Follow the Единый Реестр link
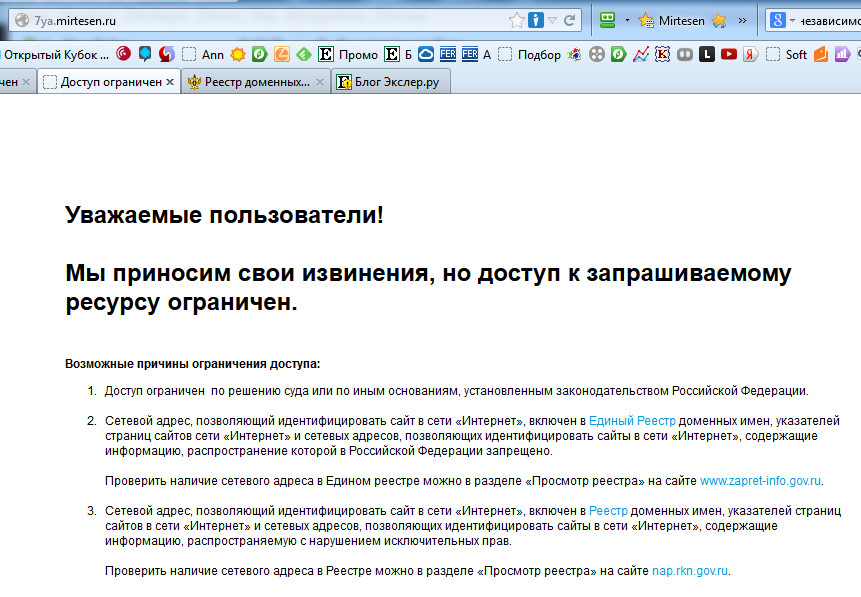Screen dimensions: 861x597 pyautogui.click(x=632, y=421)
